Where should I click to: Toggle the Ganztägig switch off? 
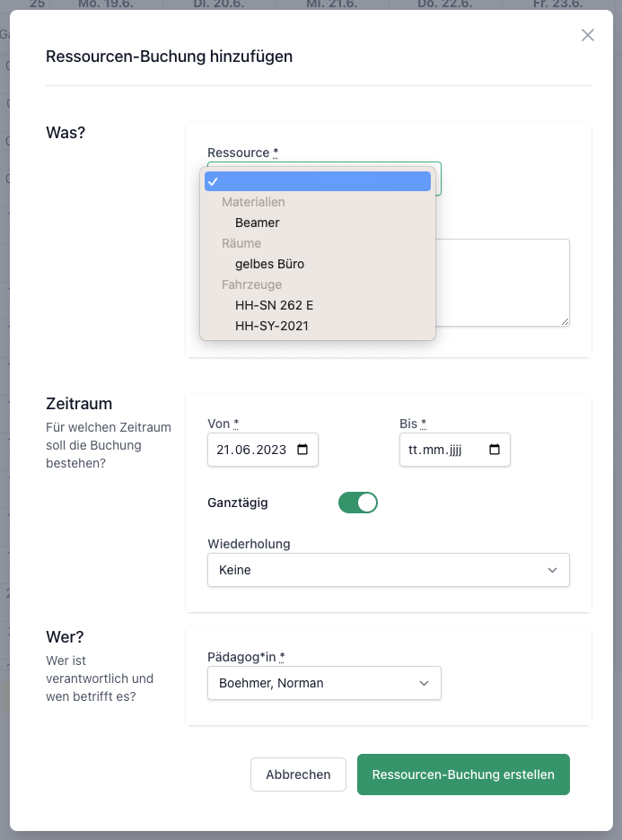coord(358,503)
